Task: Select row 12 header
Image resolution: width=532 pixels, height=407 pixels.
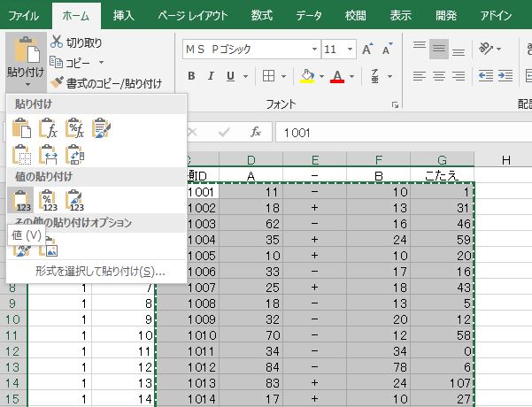Action: pos(12,351)
